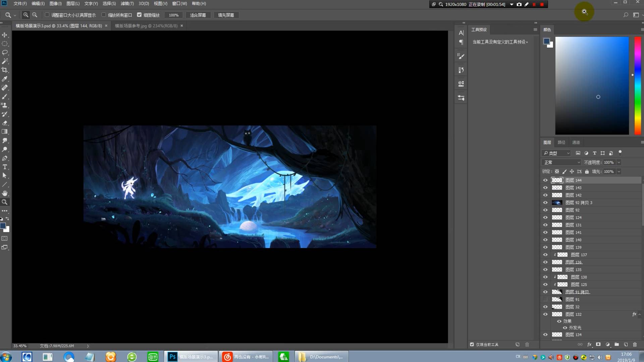Pick a color in the color field
The width and height of the screenshot is (644, 362).
tap(592, 86)
